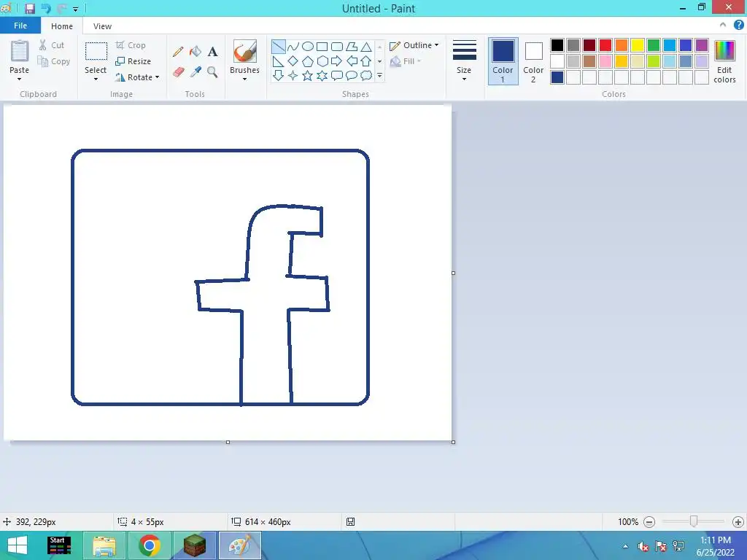Screen dimensions: 747x560
Task: Pick the custom dark blue swatch
Action: [x=557, y=77]
